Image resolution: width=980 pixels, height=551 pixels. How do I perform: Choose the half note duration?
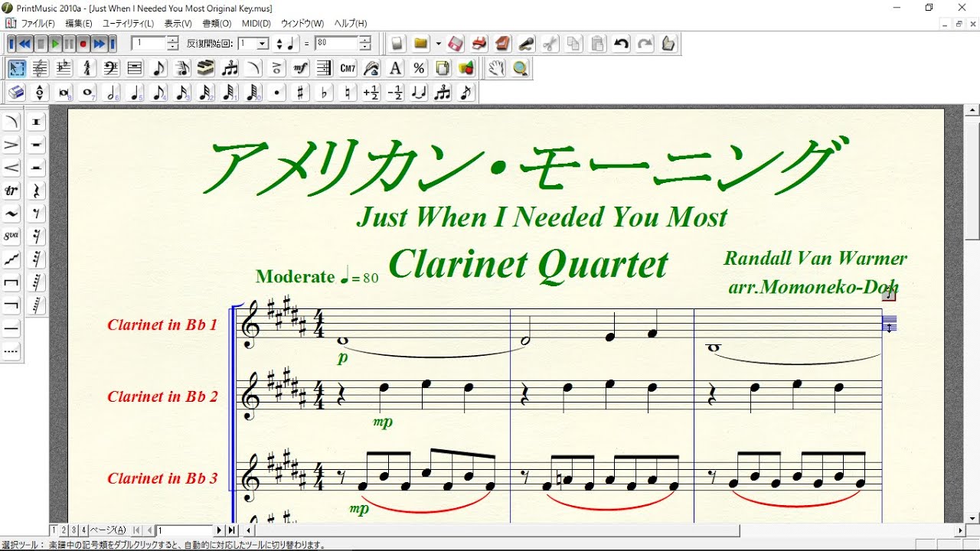[x=111, y=93]
